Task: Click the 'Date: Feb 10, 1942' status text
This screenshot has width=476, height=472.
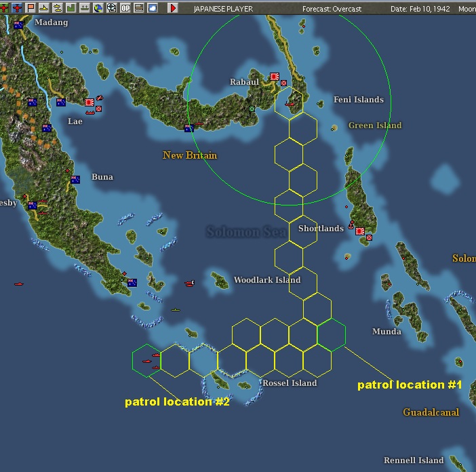Action: pyautogui.click(x=420, y=9)
